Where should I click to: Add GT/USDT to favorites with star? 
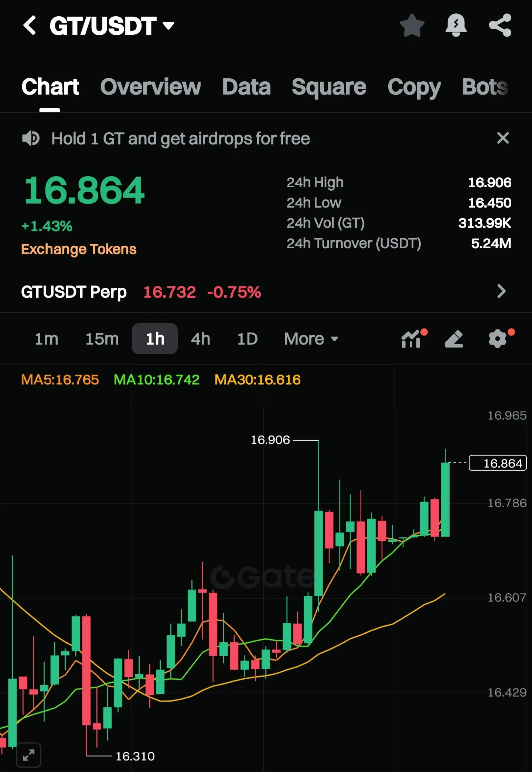412,25
